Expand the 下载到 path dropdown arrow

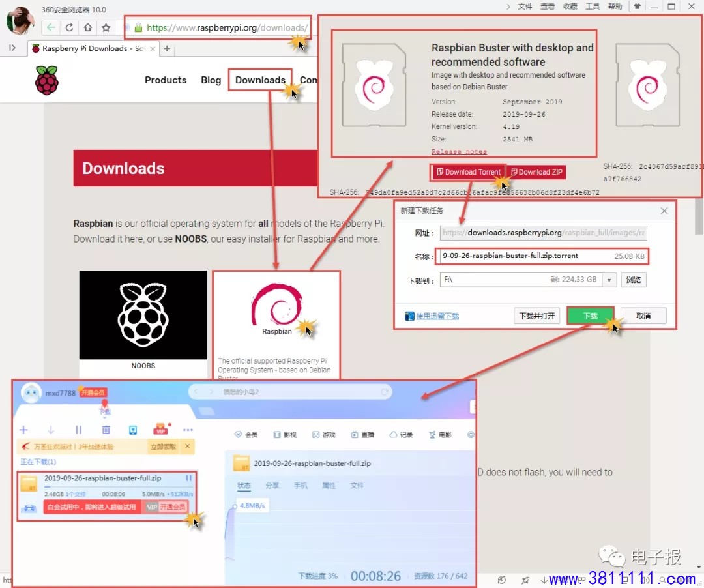point(609,280)
